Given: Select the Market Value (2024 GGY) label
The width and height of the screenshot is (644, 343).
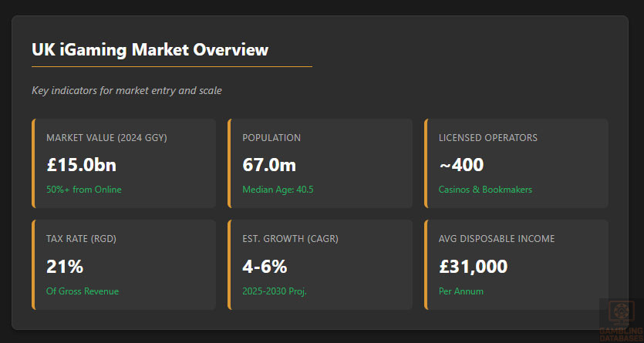Looking at the screenshot, I should coord(106,138).
